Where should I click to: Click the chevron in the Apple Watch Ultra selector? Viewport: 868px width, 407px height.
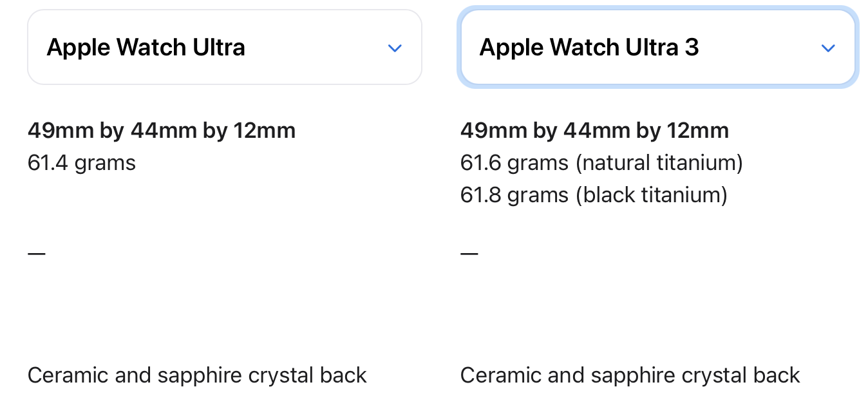(x=395, y=48)
